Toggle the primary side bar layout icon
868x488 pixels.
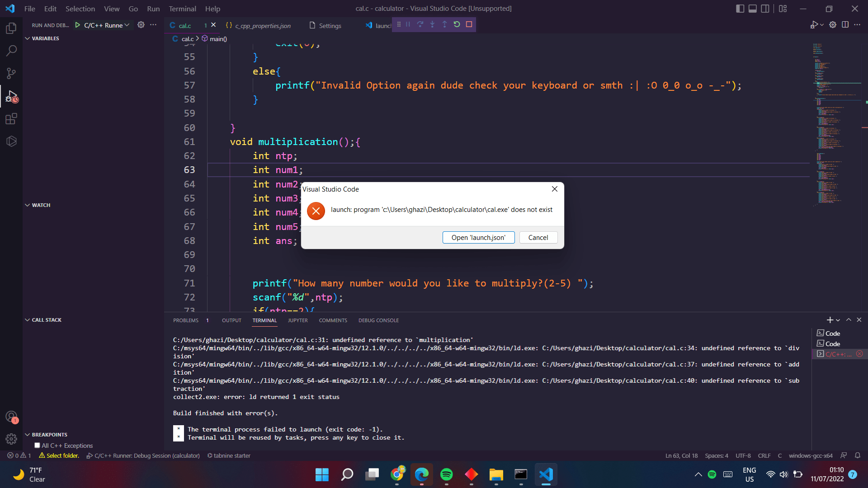point(740,9)
